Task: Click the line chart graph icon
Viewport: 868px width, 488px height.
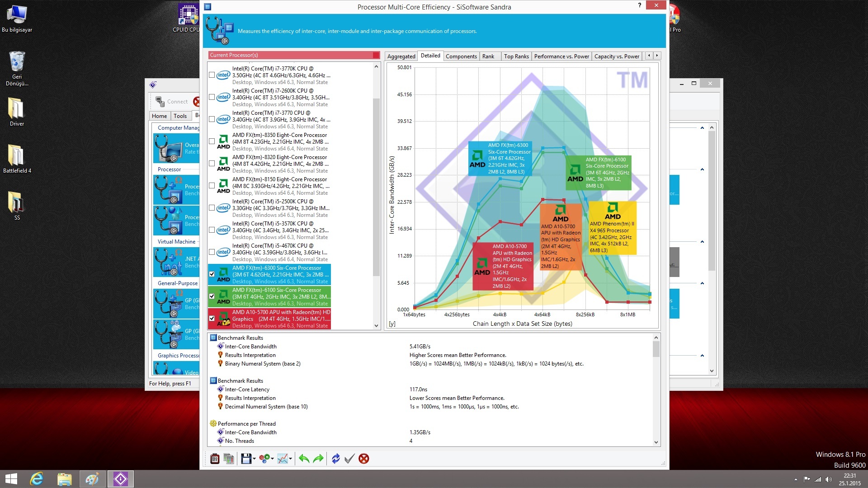Action: [283, 459]
